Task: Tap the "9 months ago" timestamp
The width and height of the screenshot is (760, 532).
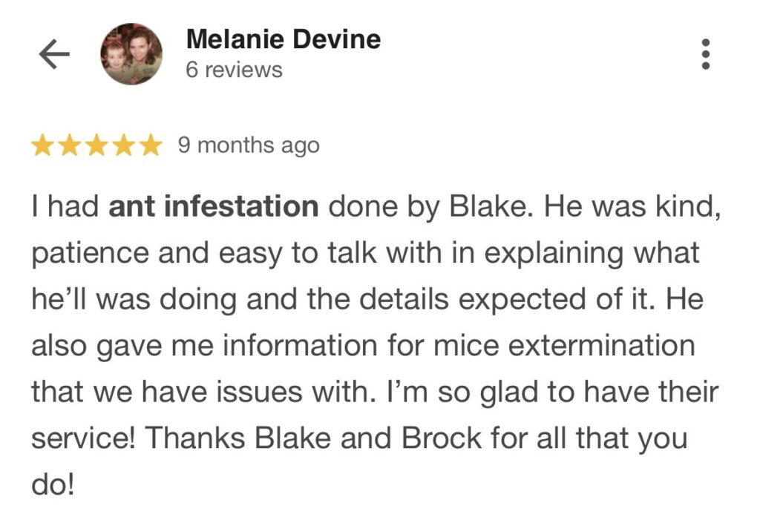Action: pyautogui.click(x=249, y=145)
